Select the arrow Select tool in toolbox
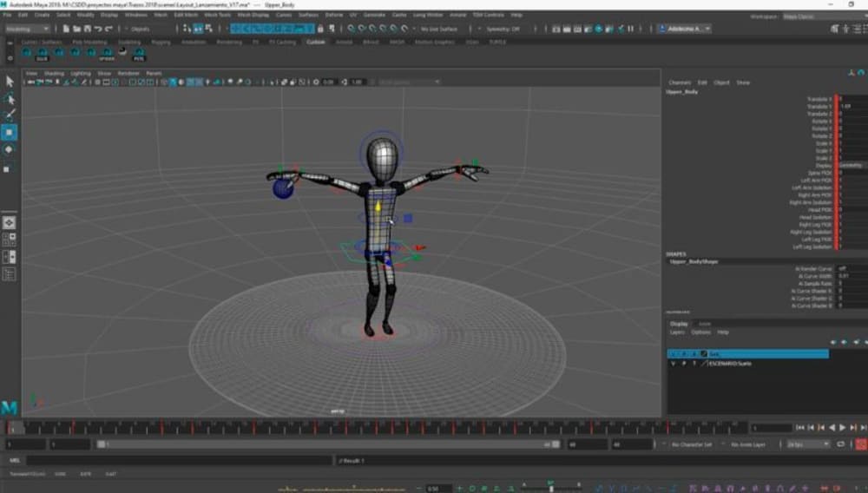Screen dimensions: 868x493 [10, 82]
